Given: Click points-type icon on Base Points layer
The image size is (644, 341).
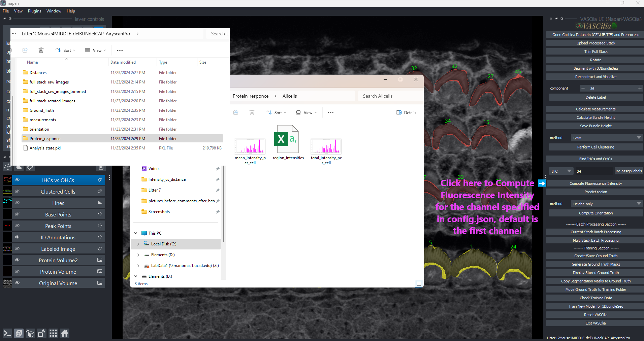Looking at the screenshot, I should (x=100, y=214).
